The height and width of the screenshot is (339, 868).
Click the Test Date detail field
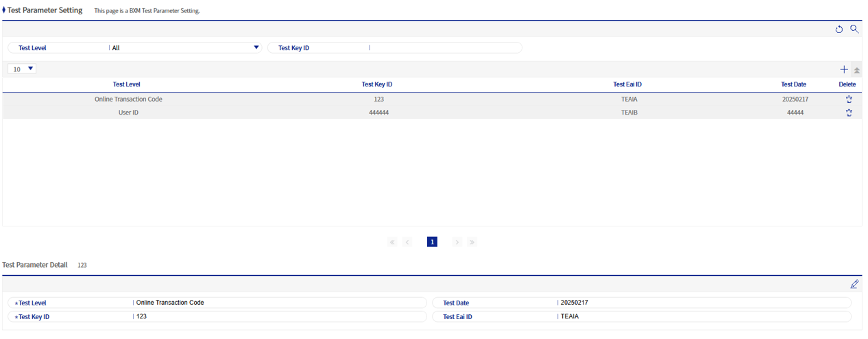point(703,303)
